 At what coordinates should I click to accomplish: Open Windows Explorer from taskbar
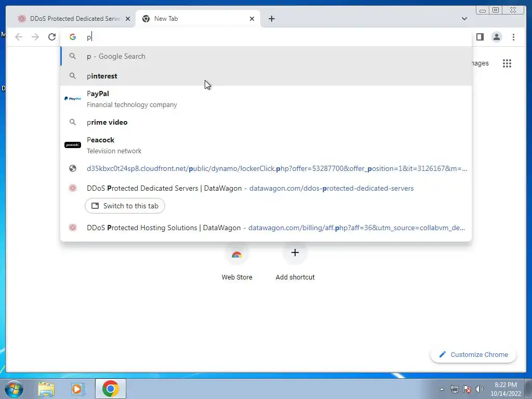pos(46,389)
